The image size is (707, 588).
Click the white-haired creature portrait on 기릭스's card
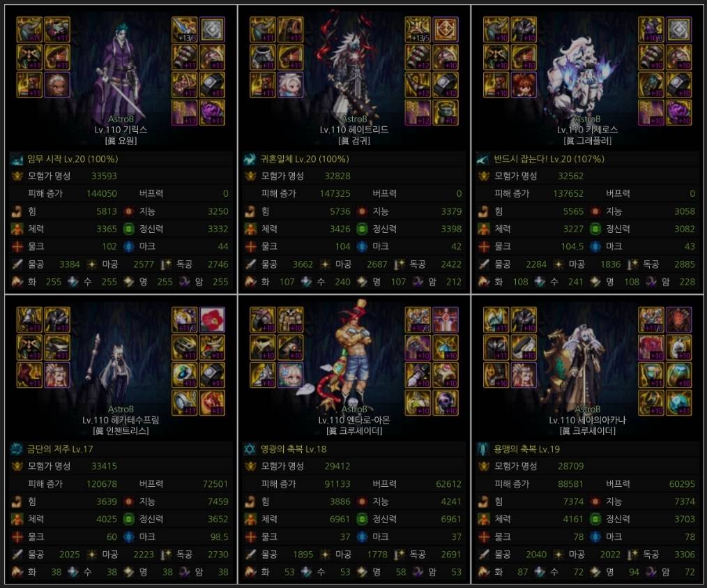pos(56,85)
